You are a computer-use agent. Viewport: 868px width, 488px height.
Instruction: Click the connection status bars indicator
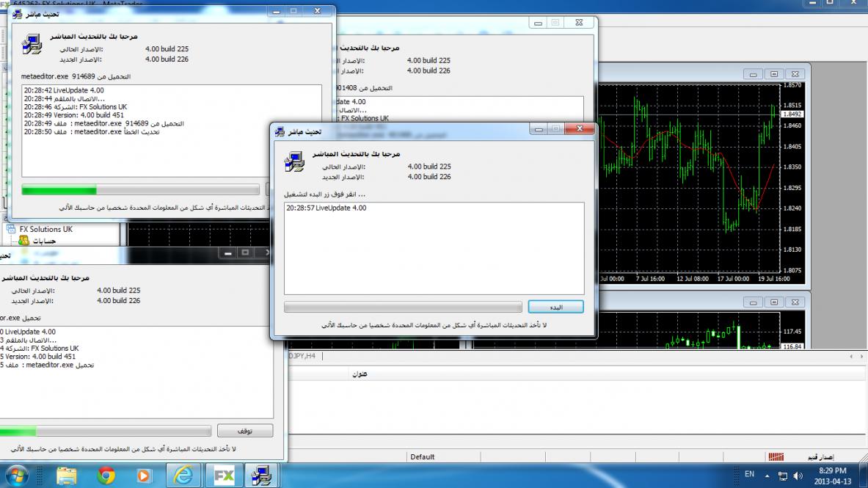(x=775, y=456)
